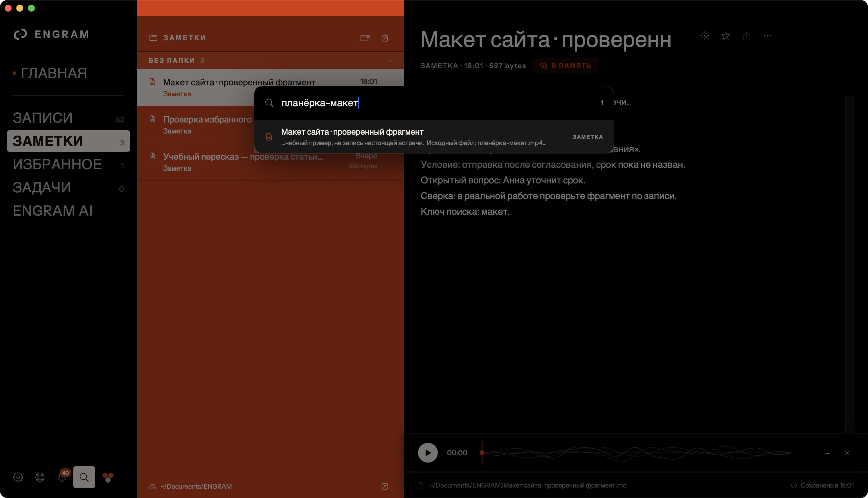This screenshot has height=498, width=868.
Task: Open settings gear in sidebar footer
Action: (18, 477)
